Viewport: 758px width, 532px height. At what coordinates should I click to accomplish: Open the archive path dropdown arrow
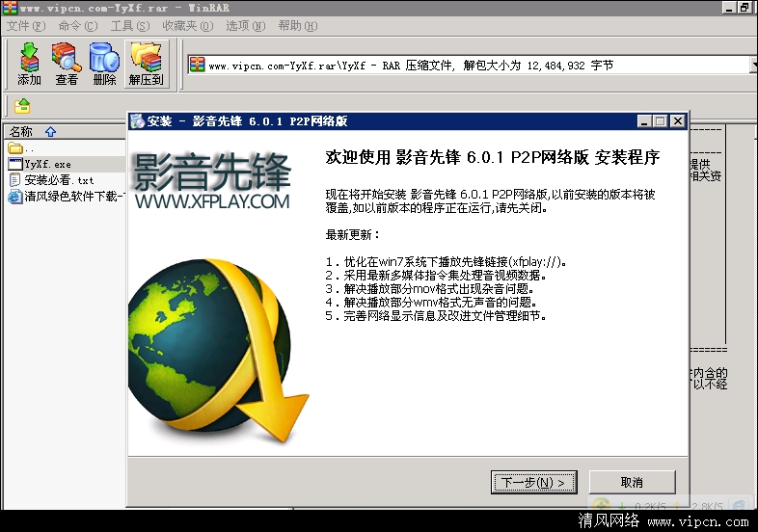pos(754,65)
